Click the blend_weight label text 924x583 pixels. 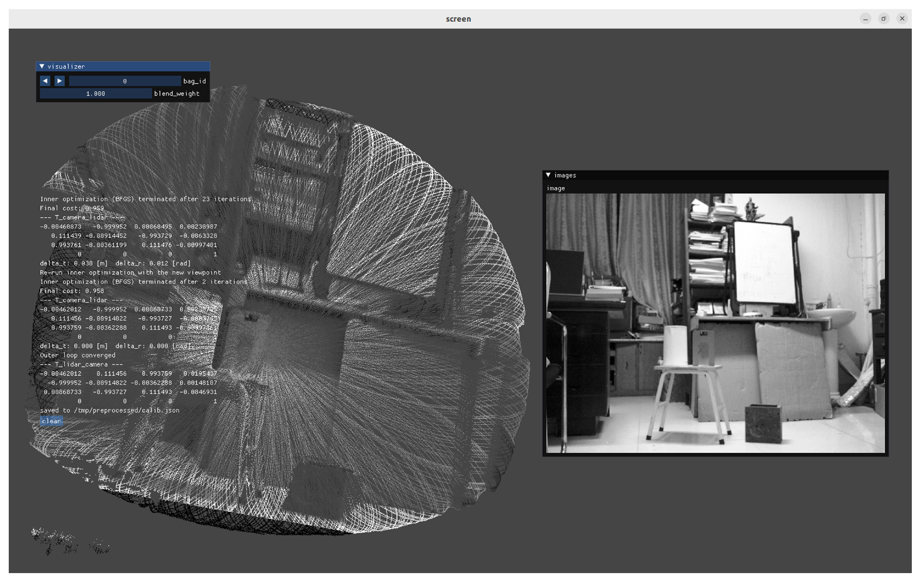(x=176, y=94)
